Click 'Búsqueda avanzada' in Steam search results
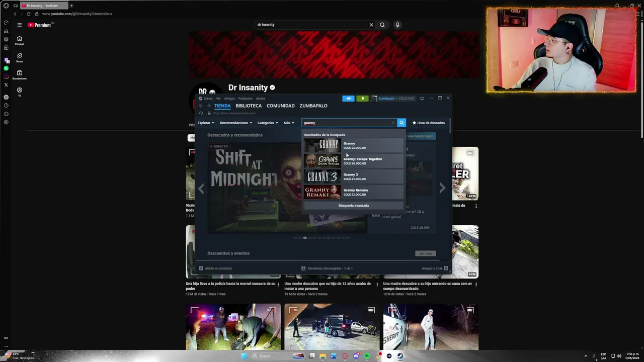 pyautogui.click(x=354, y=206)
